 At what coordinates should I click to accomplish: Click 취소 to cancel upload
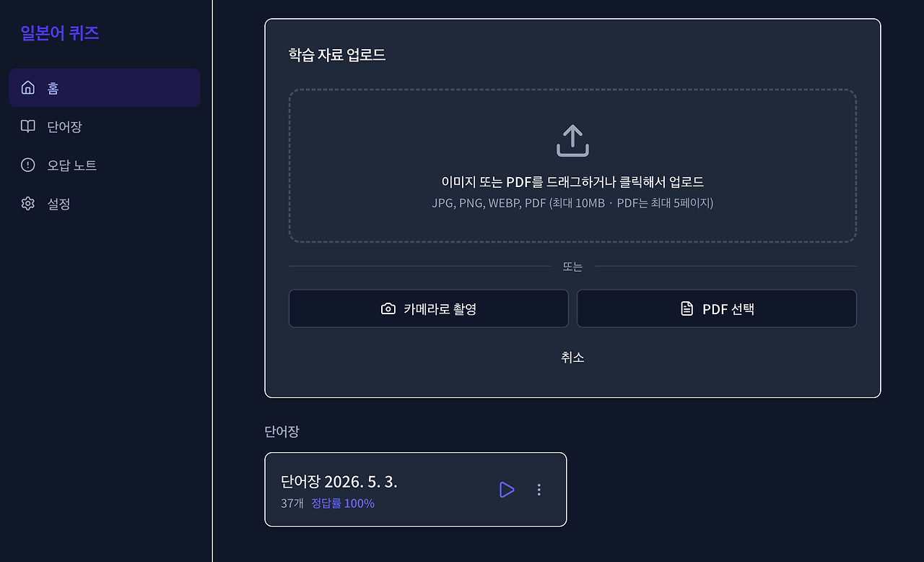click(572, 358)
